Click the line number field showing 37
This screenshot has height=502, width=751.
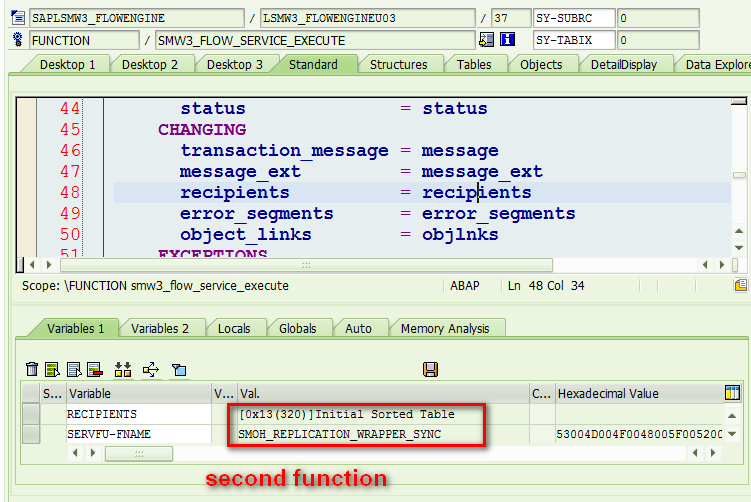coord(511,18)
